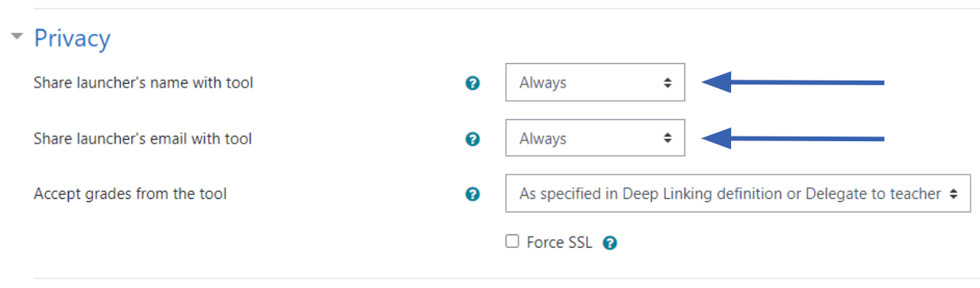Viewport: 980px width, 288px height.
Task: Click the arrows icon on name sharing select
Action: pyautogui.click(x=668, y=82)
